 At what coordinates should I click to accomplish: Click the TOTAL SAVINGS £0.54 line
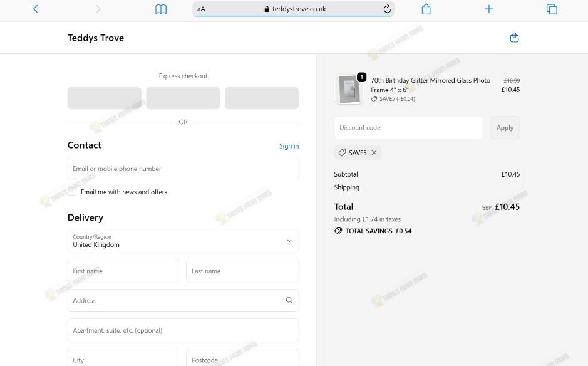click(373, 231)
